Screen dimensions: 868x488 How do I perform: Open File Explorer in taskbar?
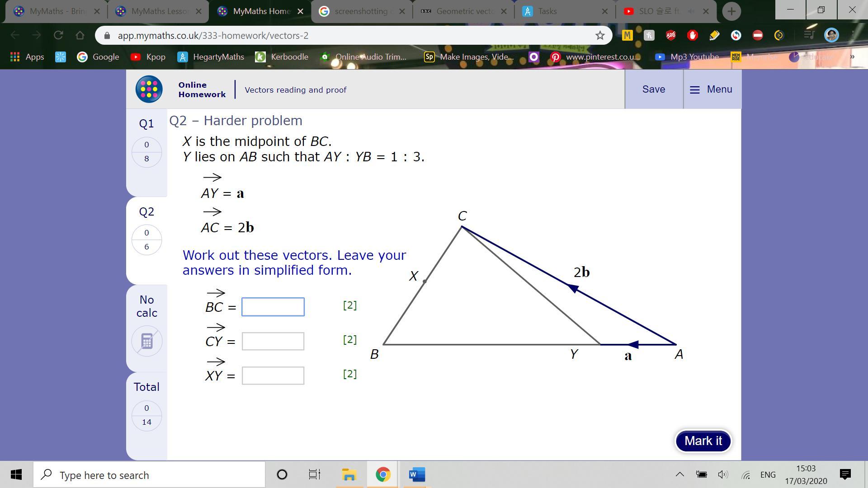point(349,475)
